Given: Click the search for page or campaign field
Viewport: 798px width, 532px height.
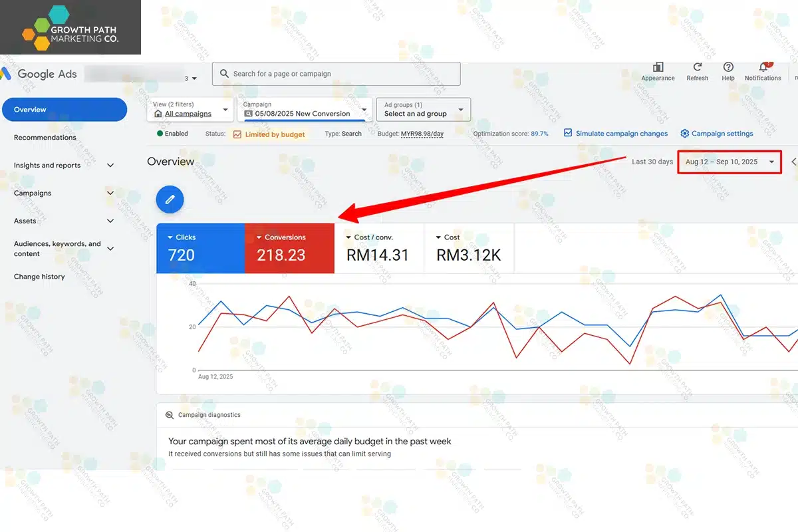Looking at the screenshot, I should coord(336,74).
